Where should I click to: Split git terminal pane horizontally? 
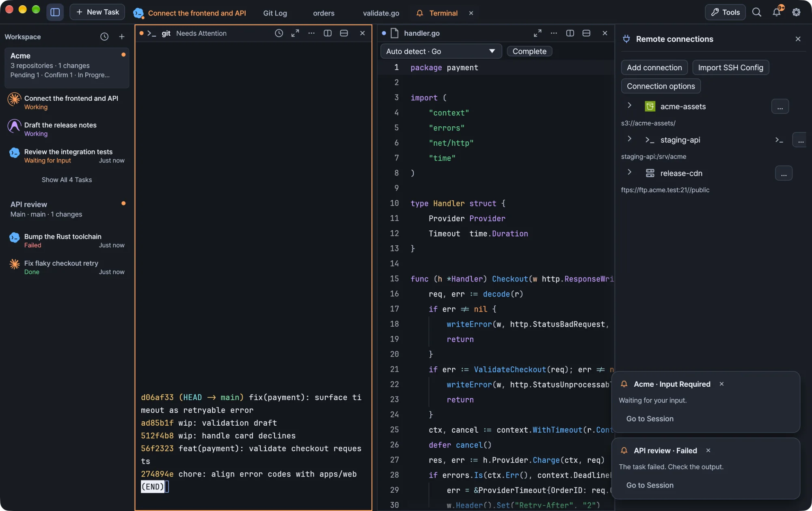(x=344, y=33)
